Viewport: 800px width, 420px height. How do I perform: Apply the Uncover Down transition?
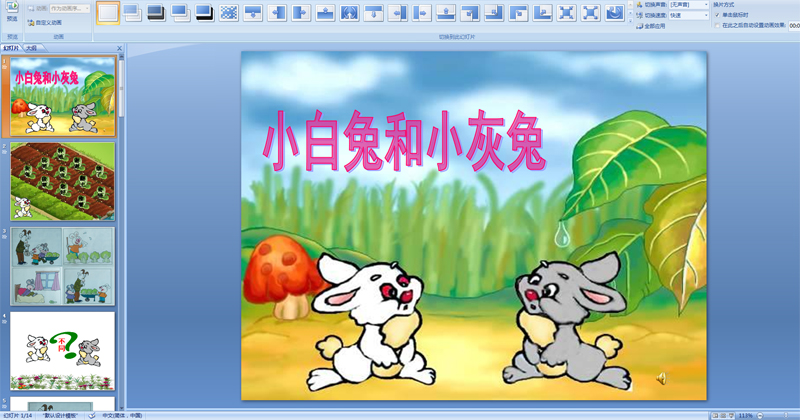point(373,13)
